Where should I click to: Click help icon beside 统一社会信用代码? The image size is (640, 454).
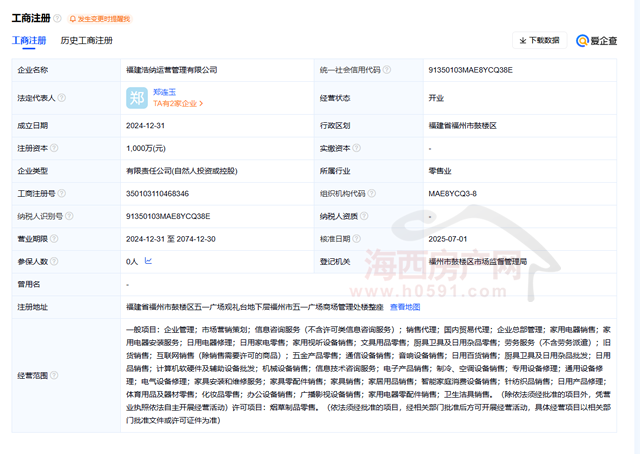point(385,70)
